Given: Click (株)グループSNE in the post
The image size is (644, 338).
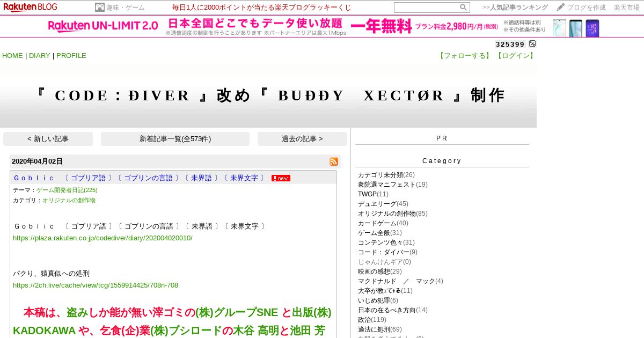Looking at the screenshot, I should coord(237,313).
